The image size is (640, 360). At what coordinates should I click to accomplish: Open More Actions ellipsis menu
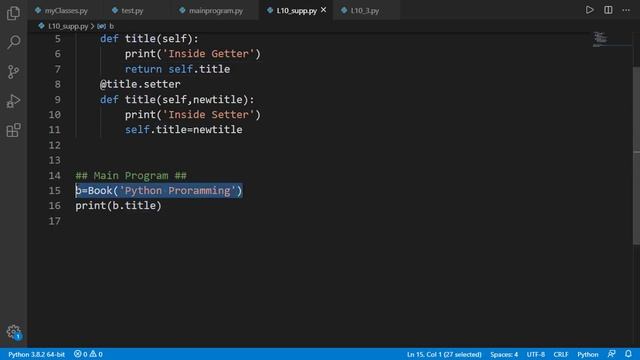pos(626,10)
